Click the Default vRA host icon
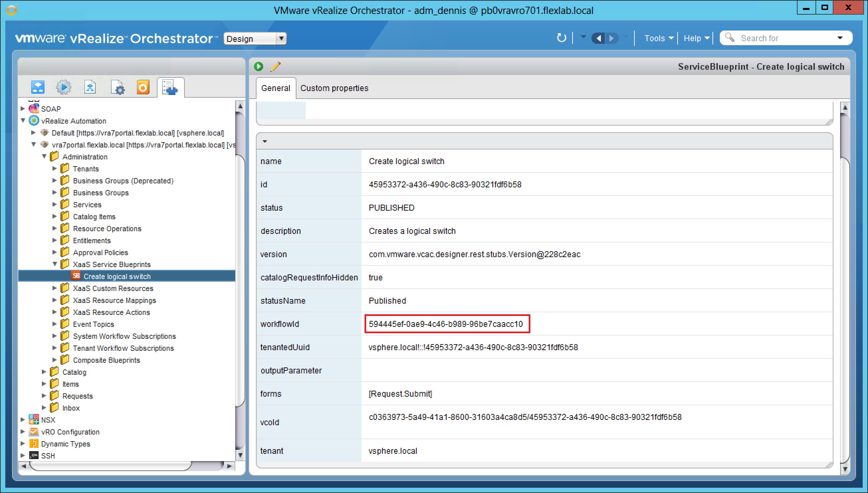This screenshot has height=493, width=868. (x=45, y=133)
